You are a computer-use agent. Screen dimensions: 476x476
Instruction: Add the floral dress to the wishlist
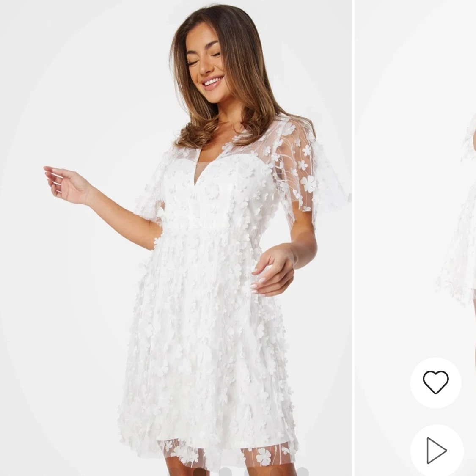click(x=436, y=382)
